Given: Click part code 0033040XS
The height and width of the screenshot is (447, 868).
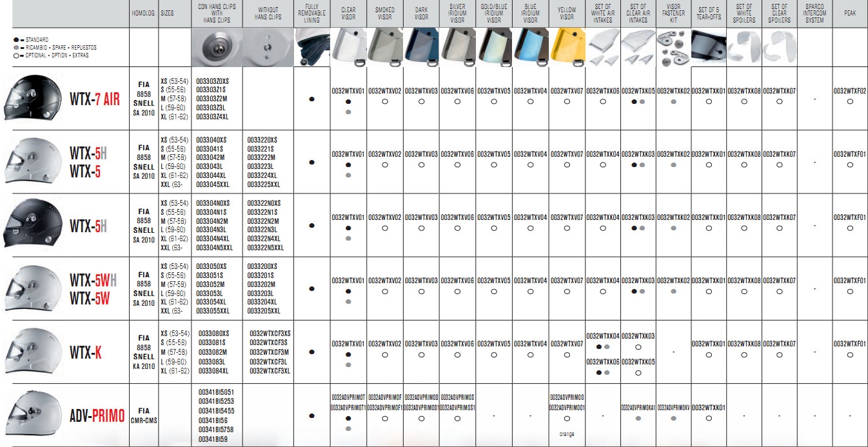Looking at the screenshot, I should point(212,139).
